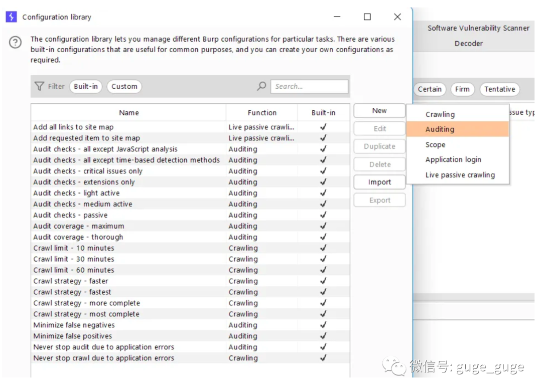Open the New configuration dropdown button
This screenshot has width=542, height=392.
(379, 110)
